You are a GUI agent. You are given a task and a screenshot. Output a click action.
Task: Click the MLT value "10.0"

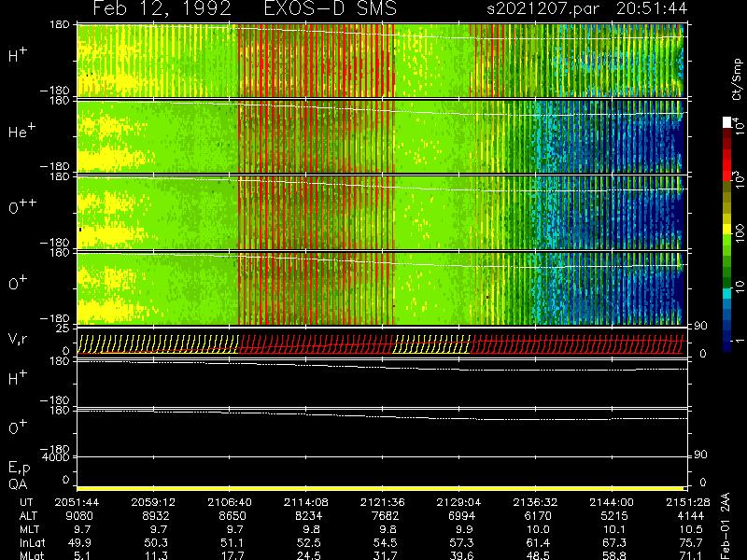(538, 529)
